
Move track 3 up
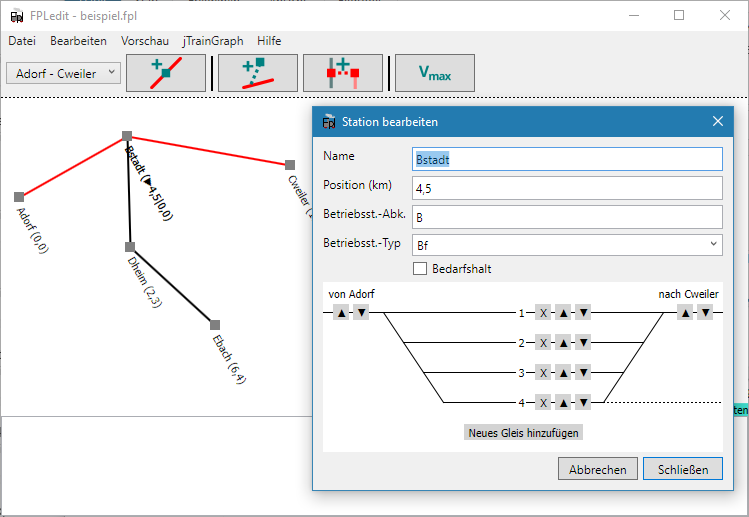(563, 373)
